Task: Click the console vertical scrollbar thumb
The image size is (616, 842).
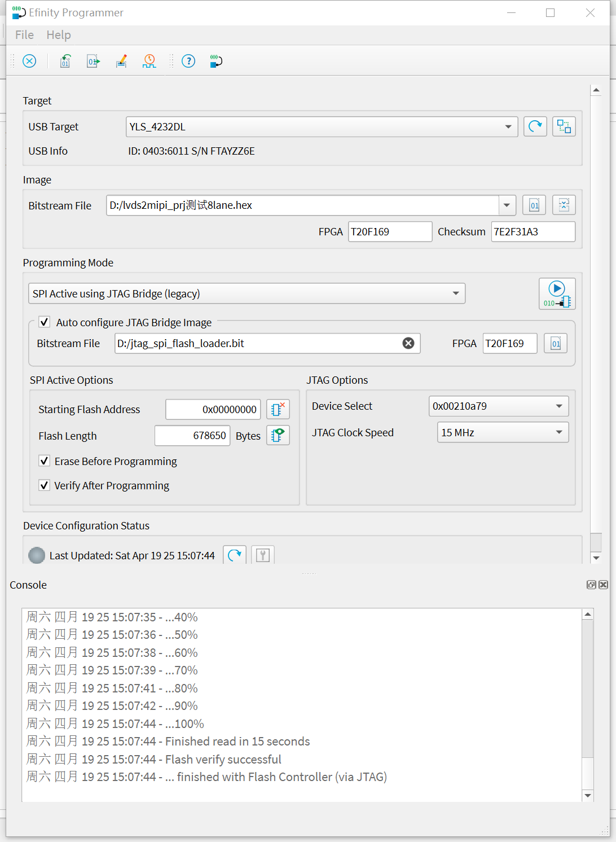Action: pos(588,772)
